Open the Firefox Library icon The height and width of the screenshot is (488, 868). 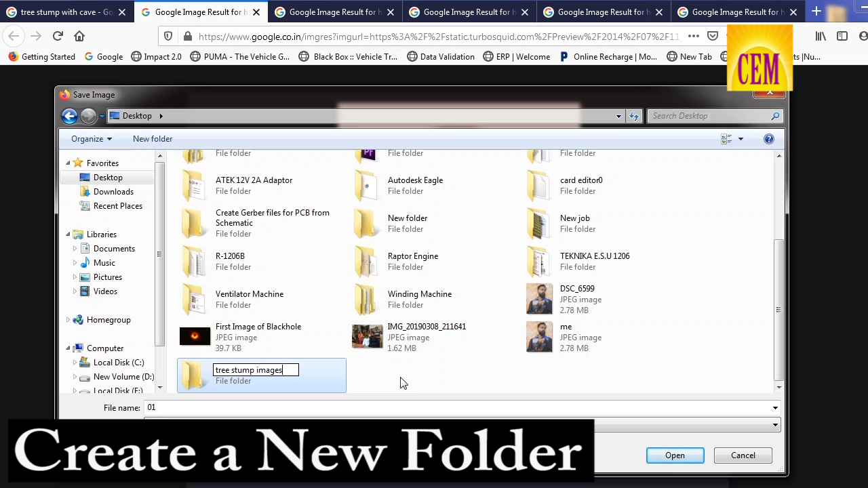(x=821, y=37)
